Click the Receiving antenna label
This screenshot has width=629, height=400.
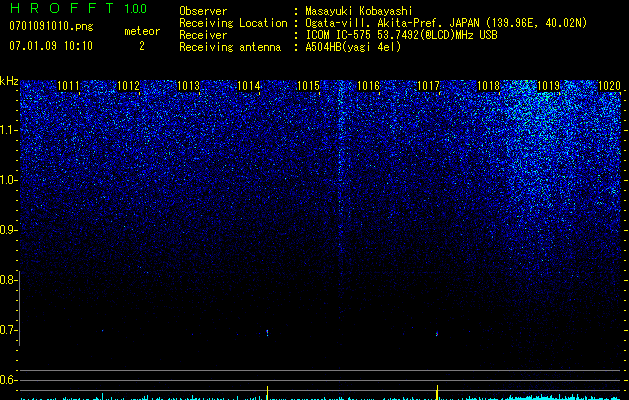point(230,47)
